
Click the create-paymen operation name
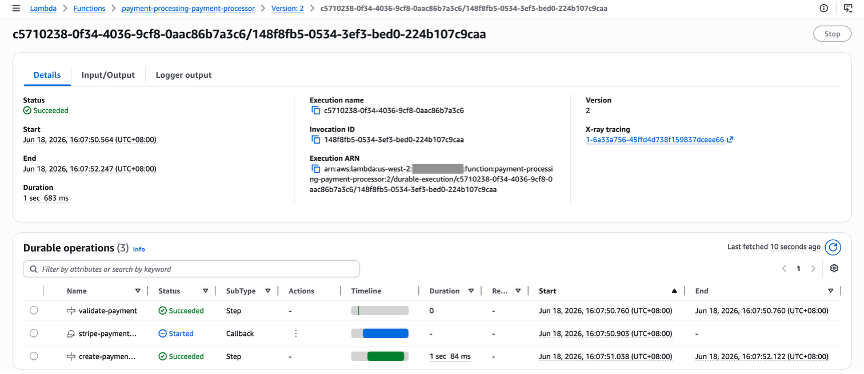click(x=108, y=356)
